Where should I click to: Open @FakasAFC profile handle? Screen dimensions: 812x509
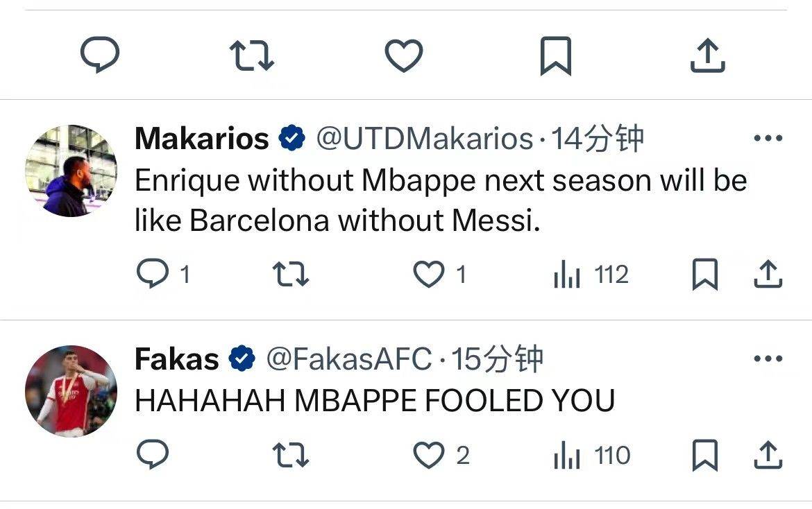349,359
